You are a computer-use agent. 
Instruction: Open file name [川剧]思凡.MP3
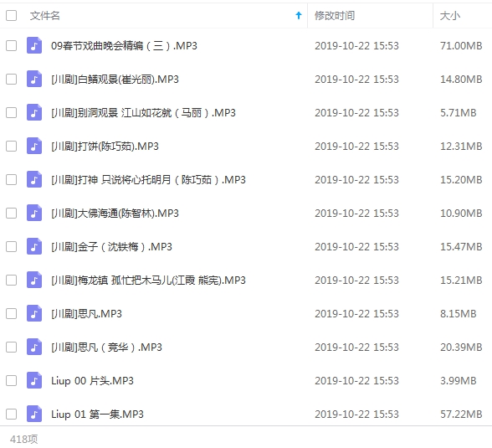coord(86,314)
